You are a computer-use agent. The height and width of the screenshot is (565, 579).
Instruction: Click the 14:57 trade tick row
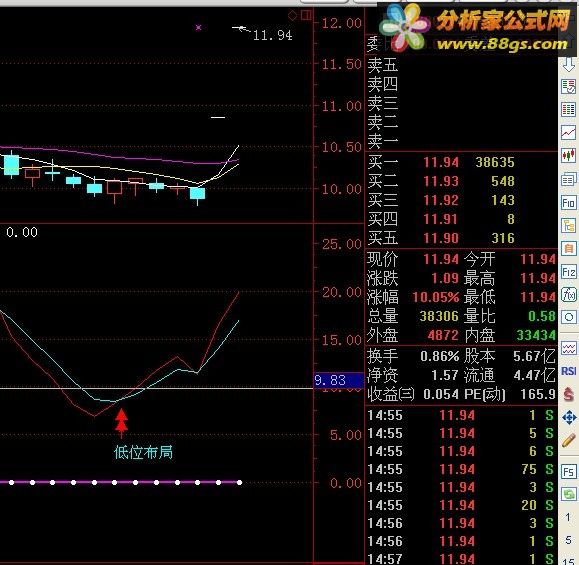(x=460, y=559)
